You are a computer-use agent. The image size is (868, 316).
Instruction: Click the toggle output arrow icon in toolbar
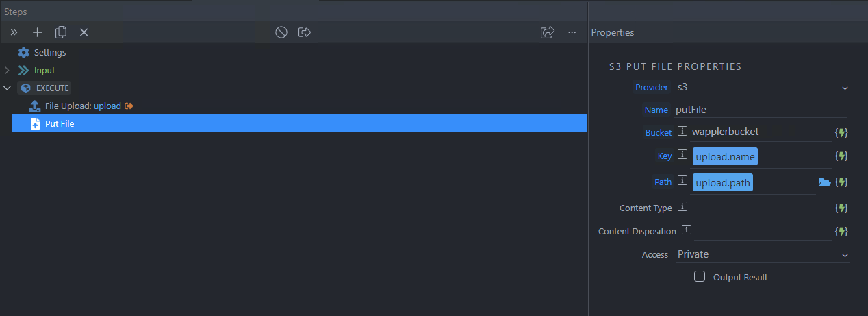coord(305,32)
